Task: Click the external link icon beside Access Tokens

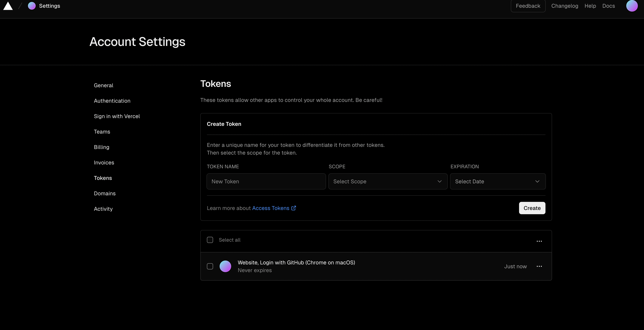Action: (293, 208)
